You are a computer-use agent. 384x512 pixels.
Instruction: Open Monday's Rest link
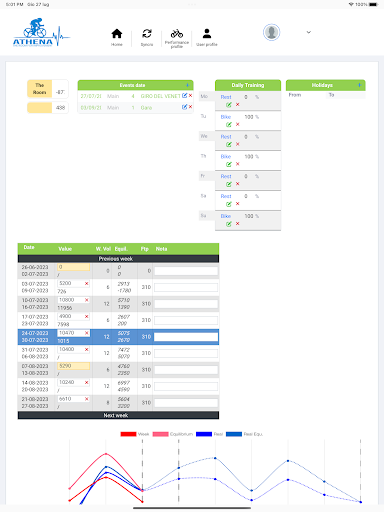point(226,97)
